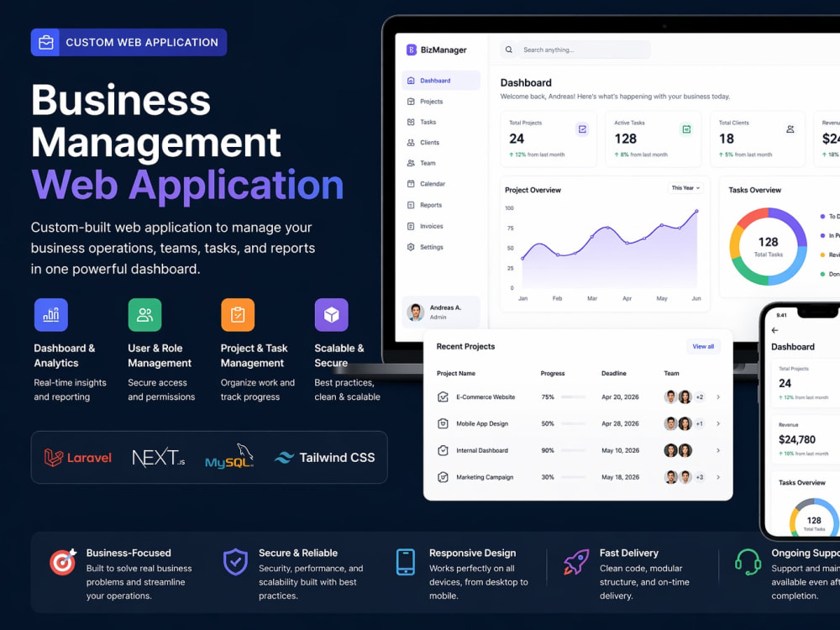Screen dimensions: 840x630
Task: Click the Business-Focused target icon
Action: 63,562
